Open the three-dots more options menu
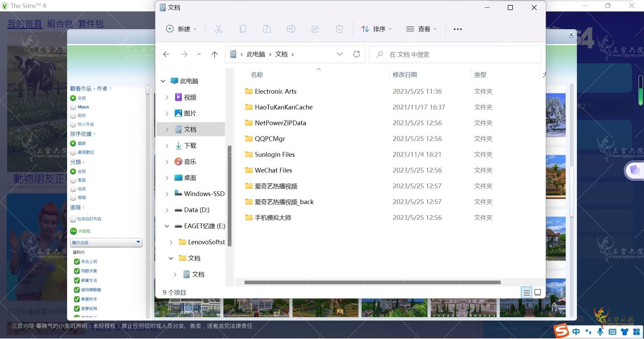Image resolution: width=644 pixels, height=339 pixels. click(458, 29)
